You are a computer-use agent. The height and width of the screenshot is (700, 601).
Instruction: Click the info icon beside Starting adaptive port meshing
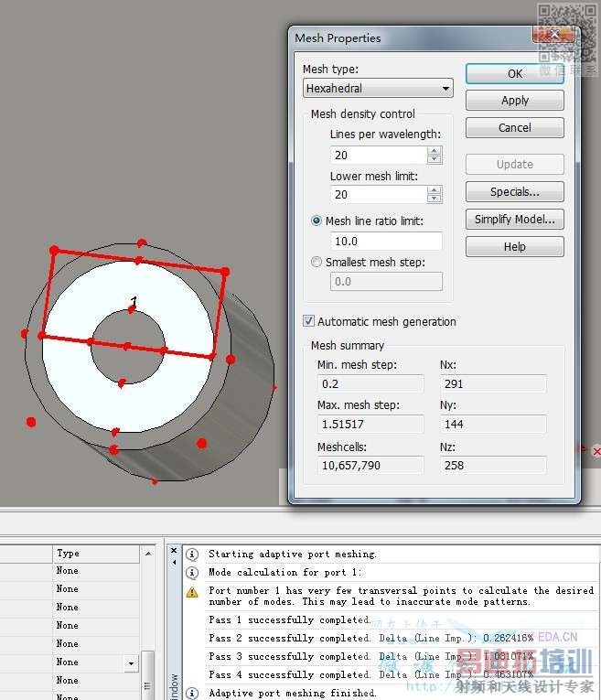(x=192, y=554)
